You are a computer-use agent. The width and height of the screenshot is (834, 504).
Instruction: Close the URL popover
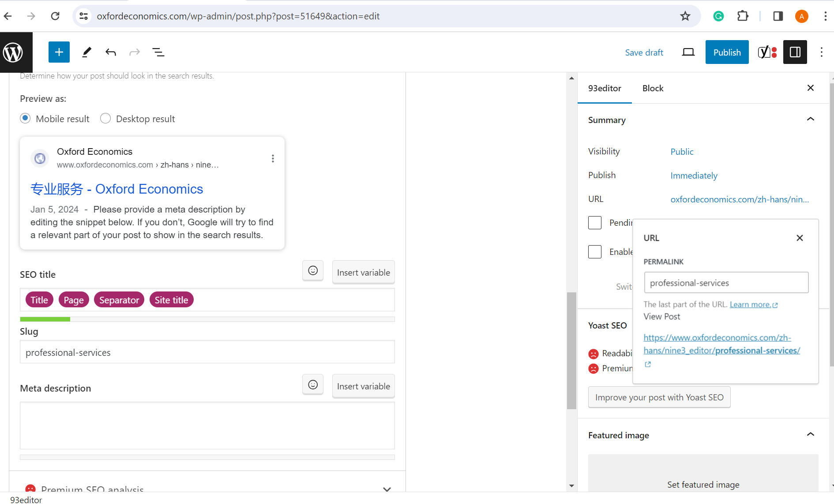[x=800, y=238]
